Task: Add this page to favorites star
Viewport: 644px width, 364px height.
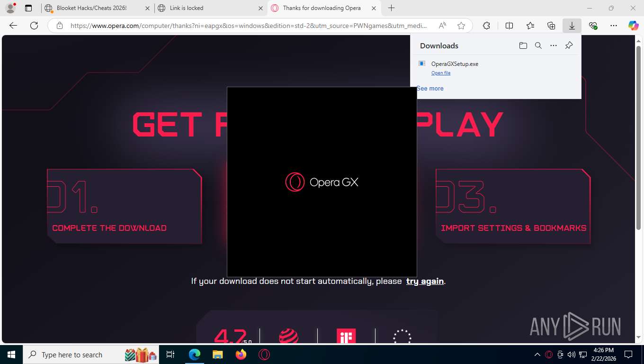Action: [461, 26]
